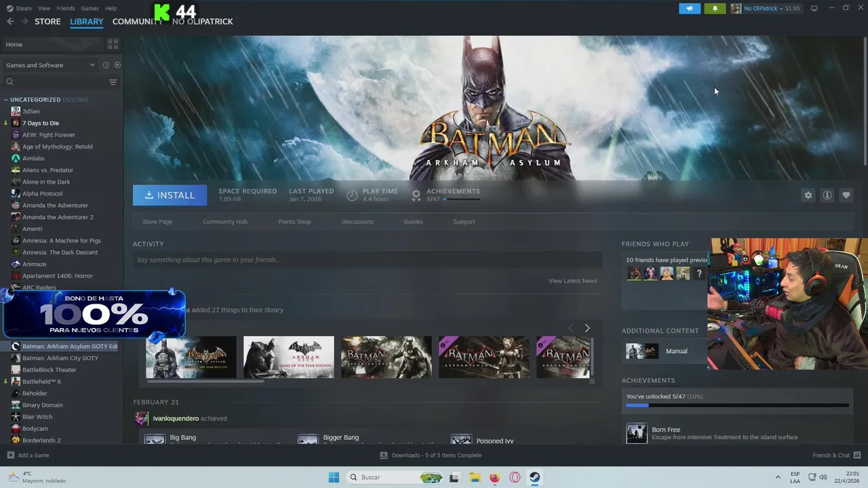Go back with the left navigation arrow
This screenshot has height=488, width=868.
click(10, 21)
